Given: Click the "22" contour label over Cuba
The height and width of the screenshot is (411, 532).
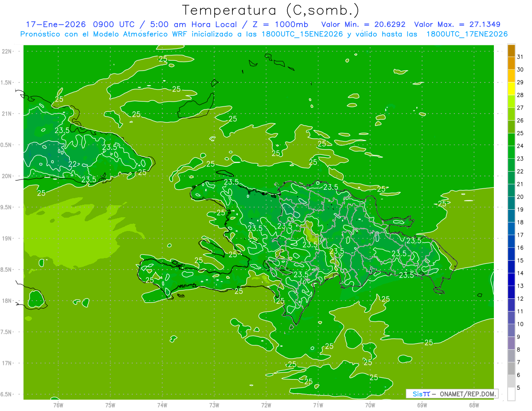Looking at the screenshot, I should (x=73, y=164).
